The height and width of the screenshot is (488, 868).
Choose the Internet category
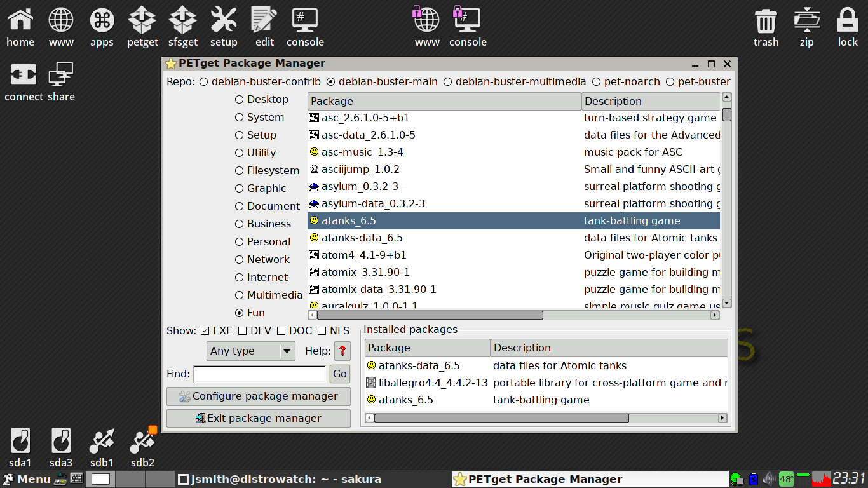pyautogui.click(x=261, y=277)
